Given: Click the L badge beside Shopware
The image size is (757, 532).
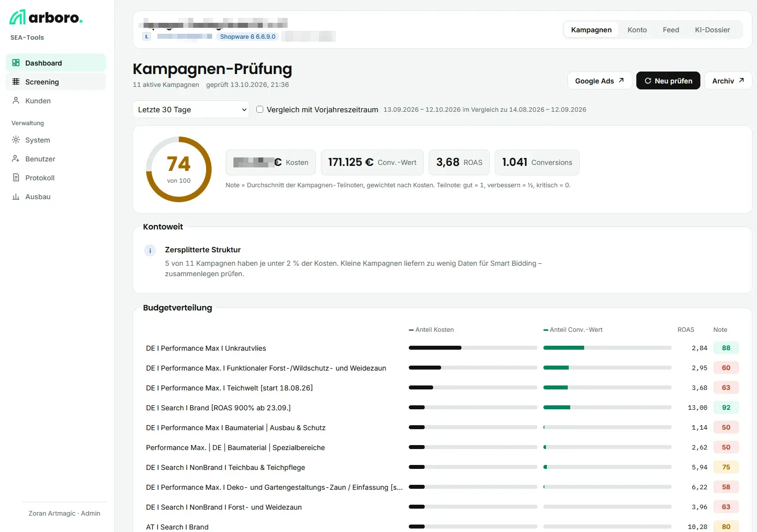Looking at the screenshot, I should [x=147, y=36].
